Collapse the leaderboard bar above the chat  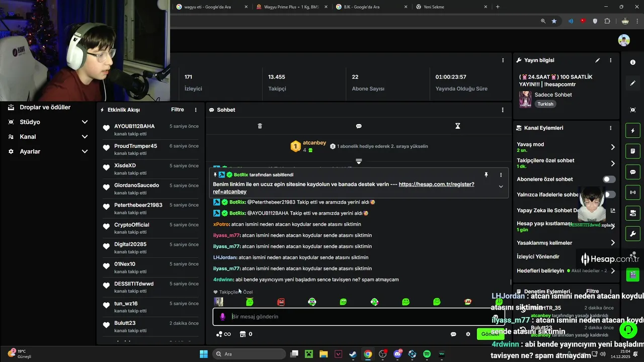point(359,161)
